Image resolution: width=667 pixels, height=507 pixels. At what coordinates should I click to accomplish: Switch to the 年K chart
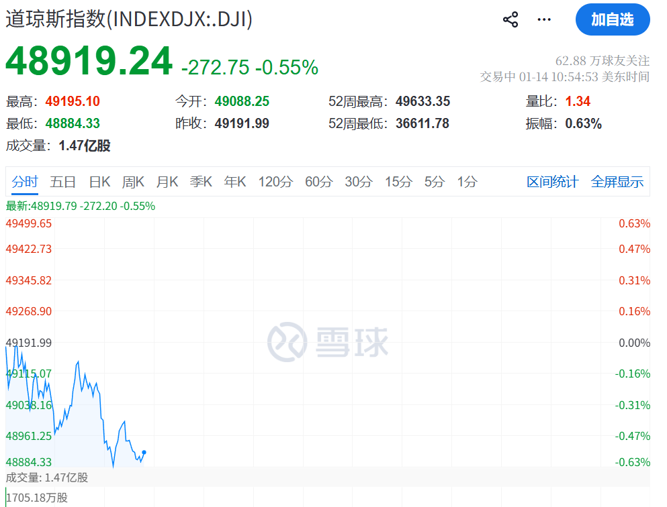pos(235,181)
